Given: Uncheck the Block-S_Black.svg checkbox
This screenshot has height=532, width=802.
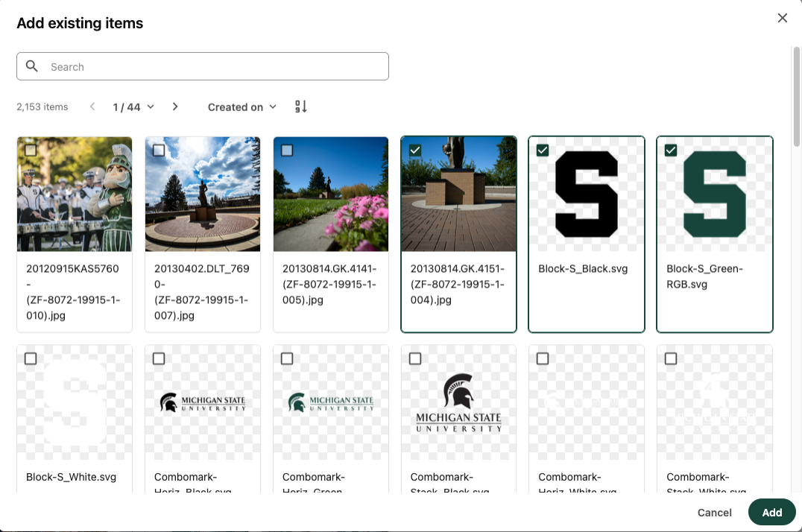Looking at the screenshot, I should (x=543, y=151).
